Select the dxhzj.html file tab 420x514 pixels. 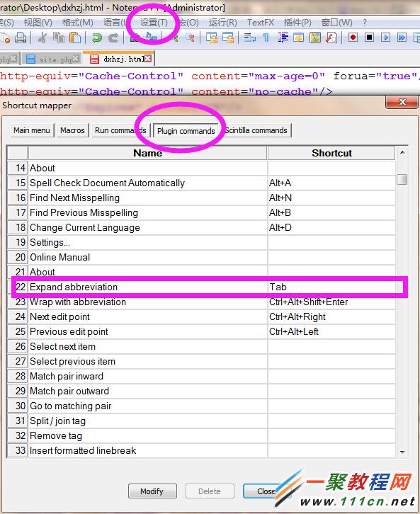119,59
